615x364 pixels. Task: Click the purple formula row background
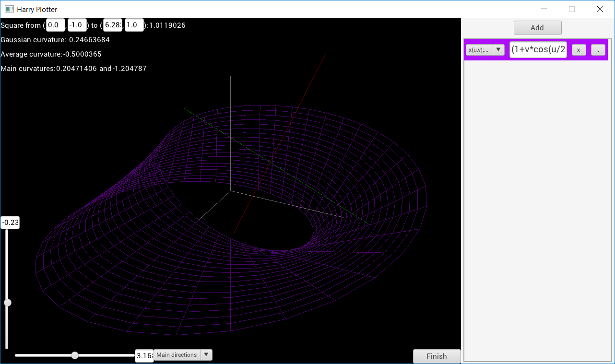537,49
